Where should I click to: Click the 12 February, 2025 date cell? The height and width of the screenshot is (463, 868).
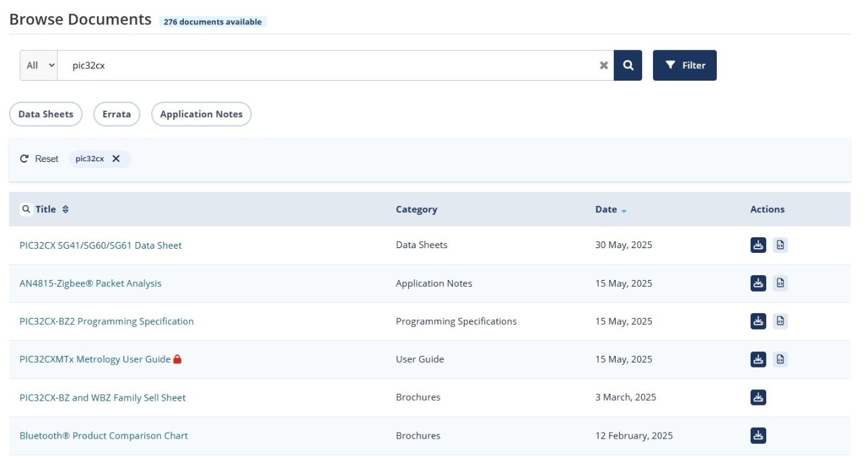pos(634,435)
